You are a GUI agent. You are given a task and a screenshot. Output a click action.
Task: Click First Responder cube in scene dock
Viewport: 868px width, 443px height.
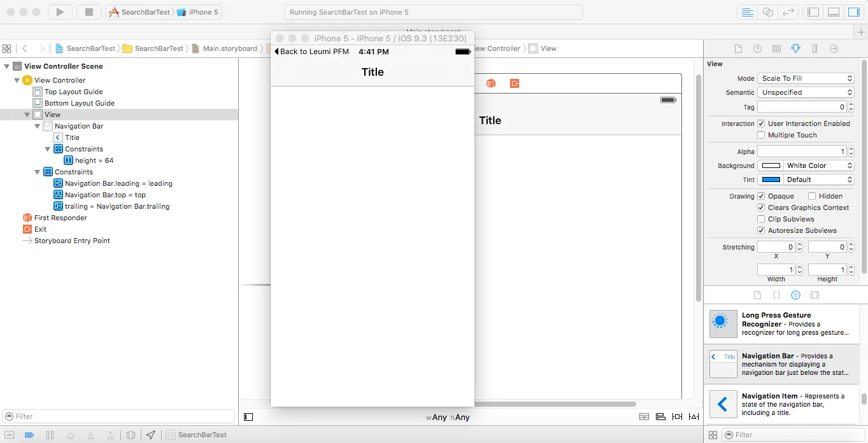click(491, 83)
